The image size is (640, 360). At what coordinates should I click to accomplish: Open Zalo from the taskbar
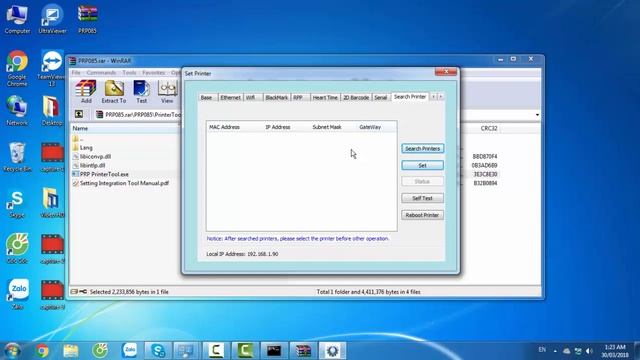[x=130, y=351]
